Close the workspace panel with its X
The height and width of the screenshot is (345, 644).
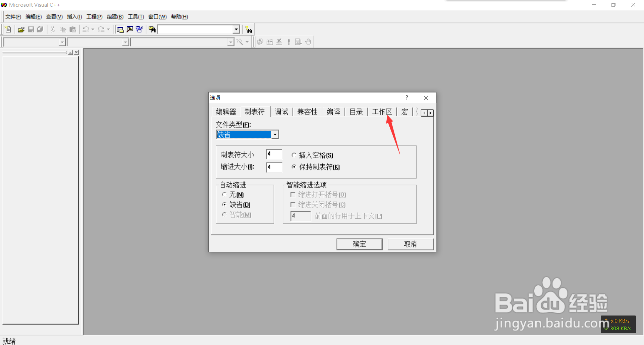point(77,53)
